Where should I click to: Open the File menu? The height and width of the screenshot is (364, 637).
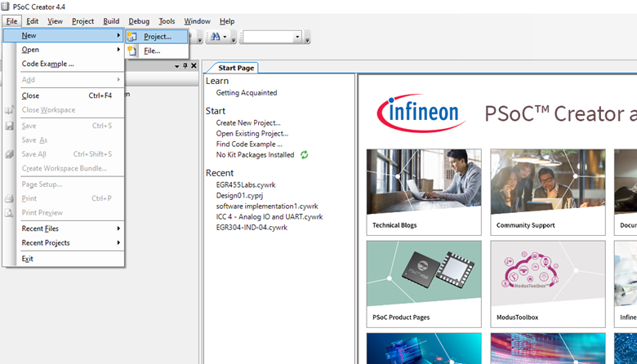pos(11,21)
